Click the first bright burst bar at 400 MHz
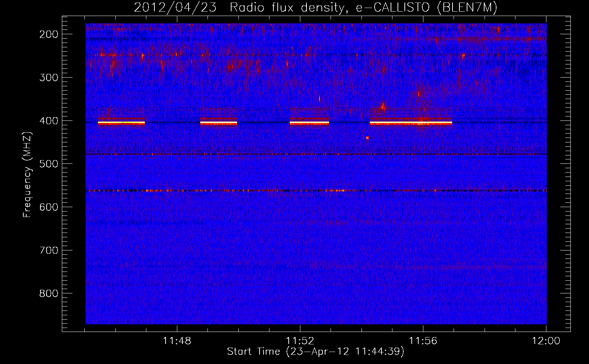Screen dimensions: 589x364 [x=121, y=123]
